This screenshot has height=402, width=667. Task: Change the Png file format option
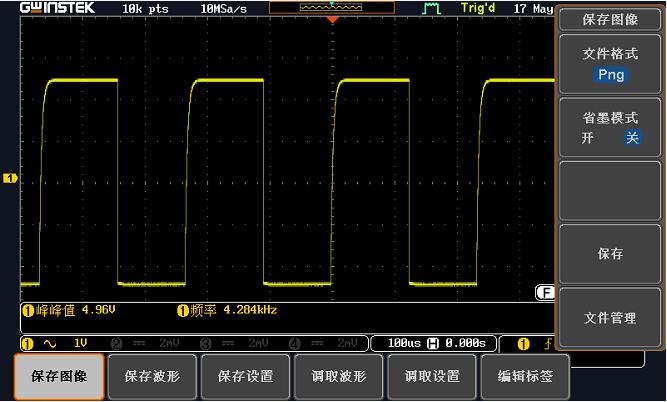click(610, 75)
